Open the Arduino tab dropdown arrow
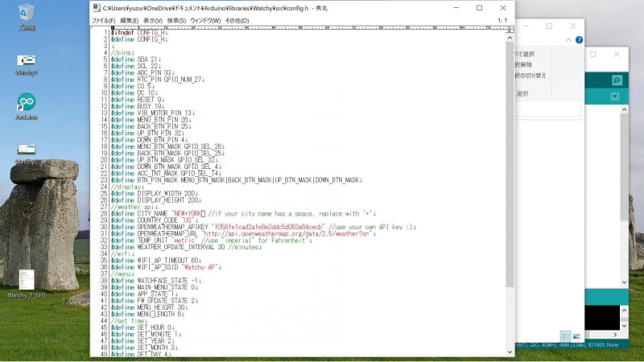Image resolution: width=644 pixels, height=362 pixels. pos(615,97)
